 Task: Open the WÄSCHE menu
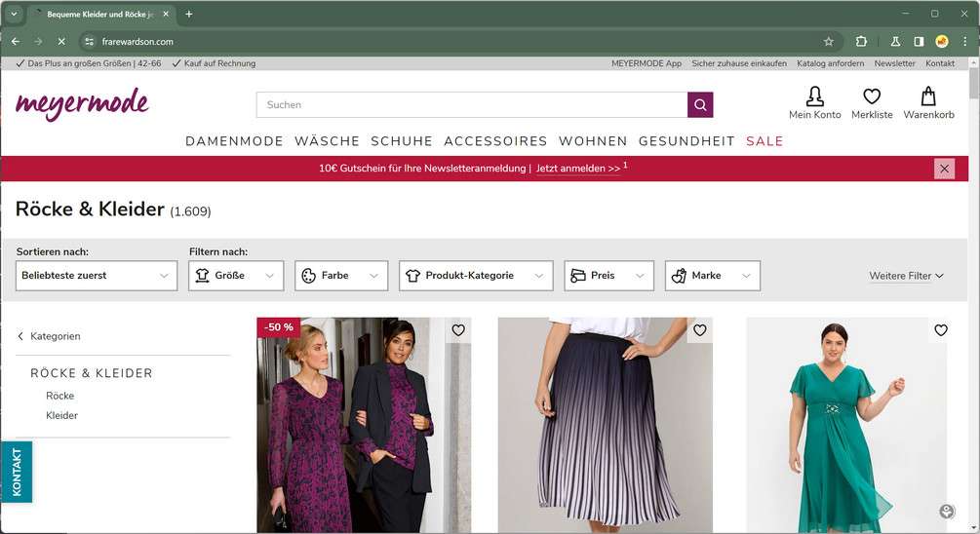(327, 141)
